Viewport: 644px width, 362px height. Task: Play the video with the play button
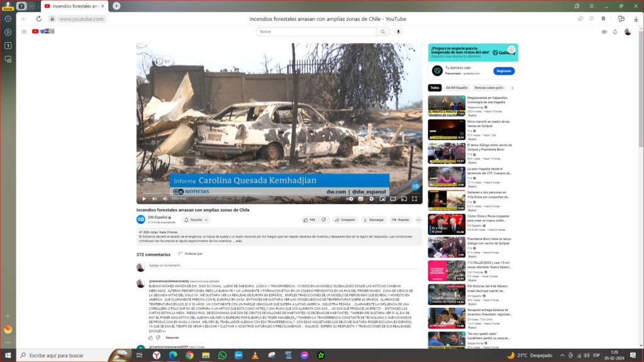[x=143, y=199]
